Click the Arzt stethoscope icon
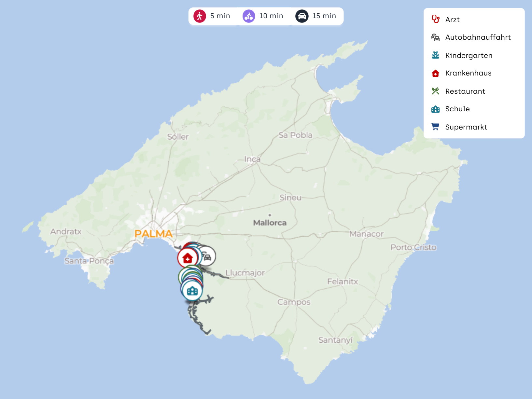This screenshot has height=399, width=532. pos(435,20)
